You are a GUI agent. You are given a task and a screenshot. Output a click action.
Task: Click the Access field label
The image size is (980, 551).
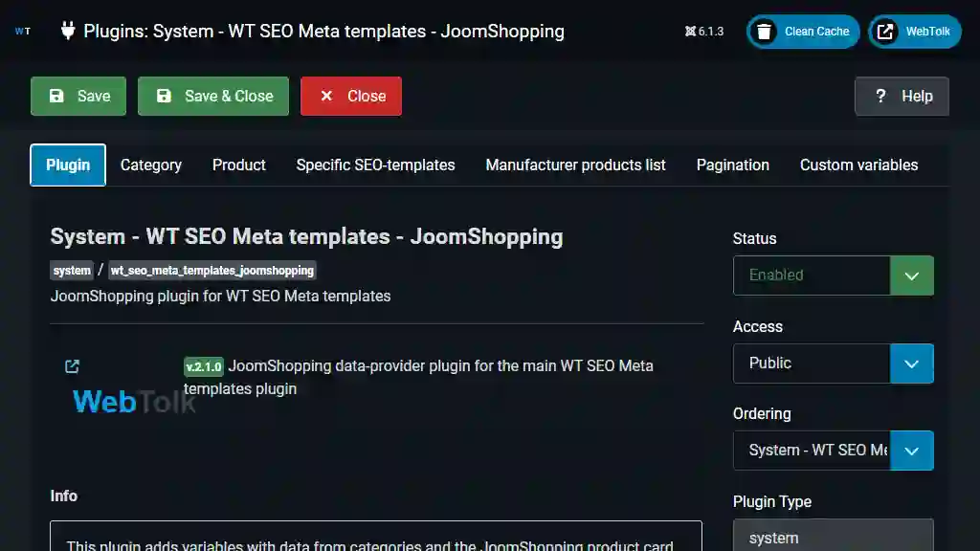(x=758, y=327)
